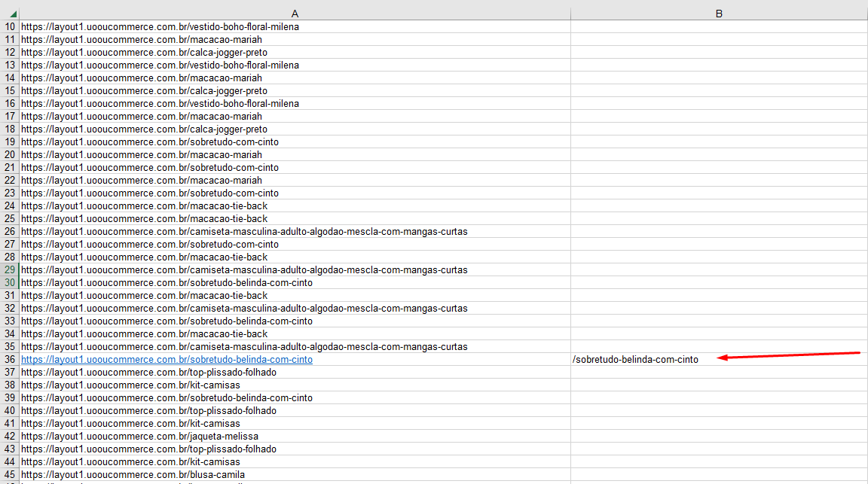
Task: Click cell A25 macacao-tie-back URL
Action: 295,218
